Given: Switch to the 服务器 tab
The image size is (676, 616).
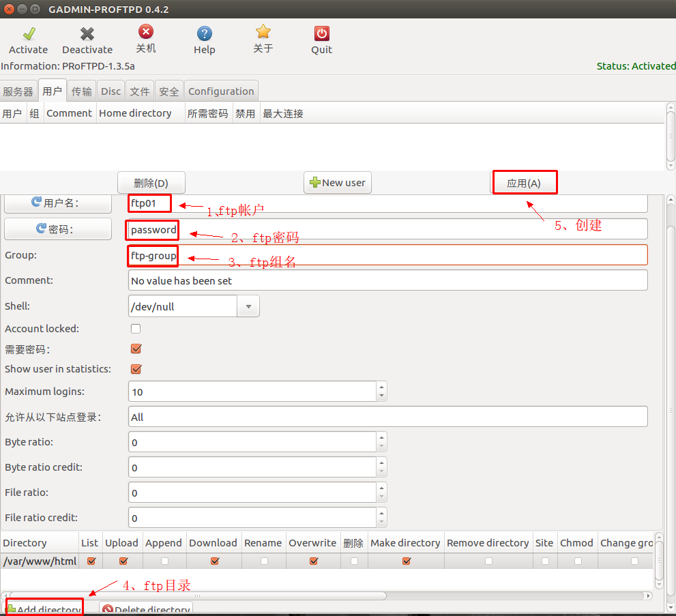Looking at the screenshot, I should [18, 91].
